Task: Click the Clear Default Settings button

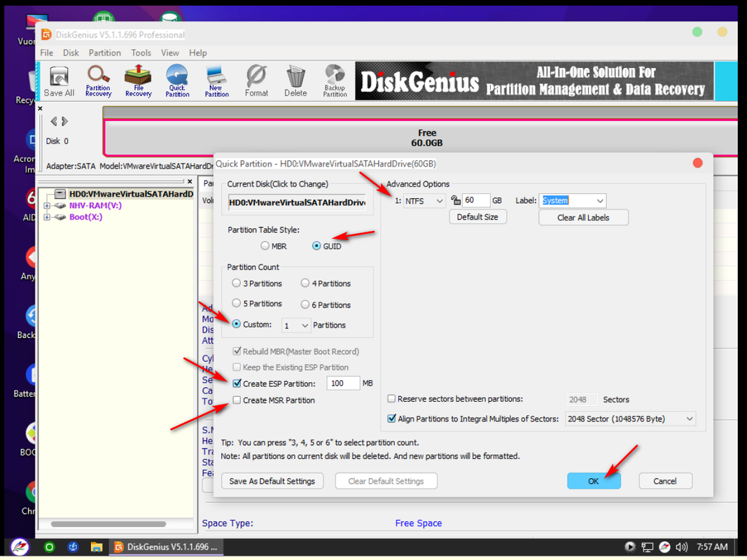Action: click(386, 480)
